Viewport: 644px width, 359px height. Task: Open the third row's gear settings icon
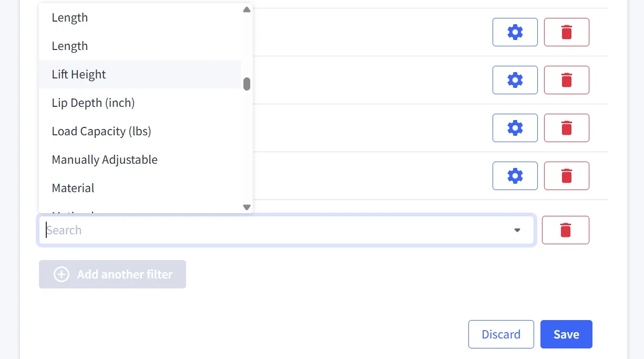click(x=515, y=128)
